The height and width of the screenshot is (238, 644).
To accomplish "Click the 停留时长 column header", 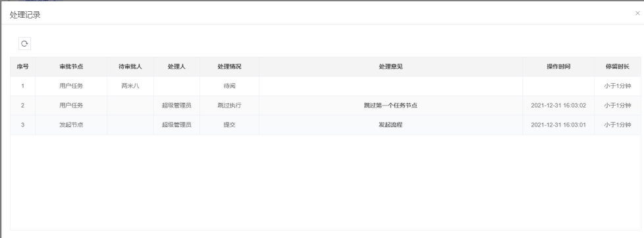I will pyautogui.click(x=617, y=67).
